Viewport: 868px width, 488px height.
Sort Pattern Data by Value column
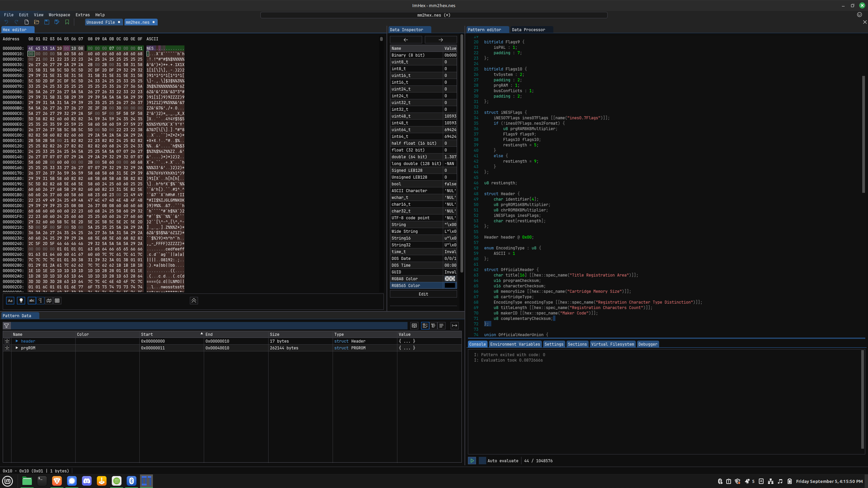429,334
